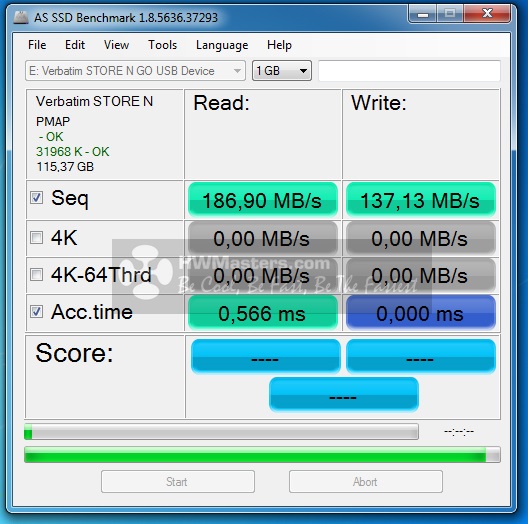Image resolution: width=528 pixels, height=524 pixels.
Task: Open the File menu
Action: click(x=37, y=45)
